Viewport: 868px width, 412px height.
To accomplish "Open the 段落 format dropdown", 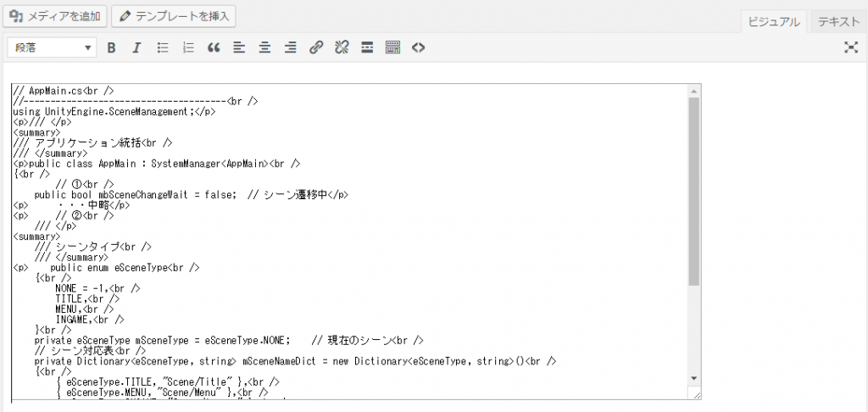I will pos(52,47).
